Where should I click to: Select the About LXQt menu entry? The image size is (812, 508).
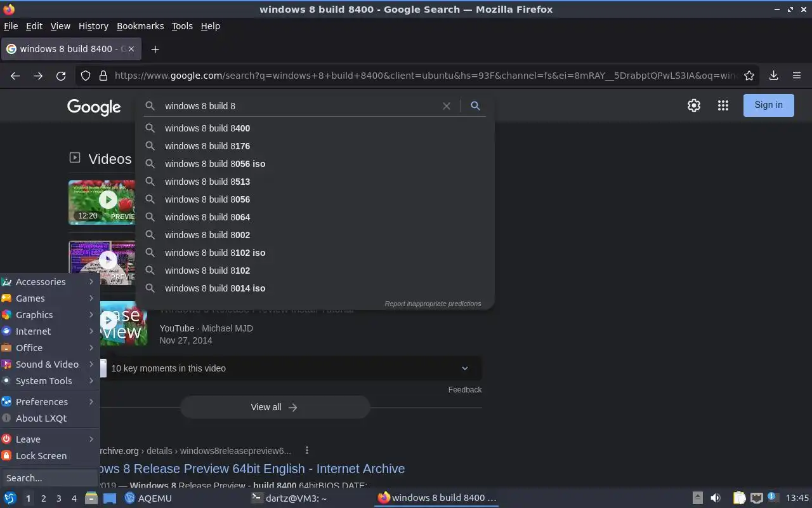[49, 418]
